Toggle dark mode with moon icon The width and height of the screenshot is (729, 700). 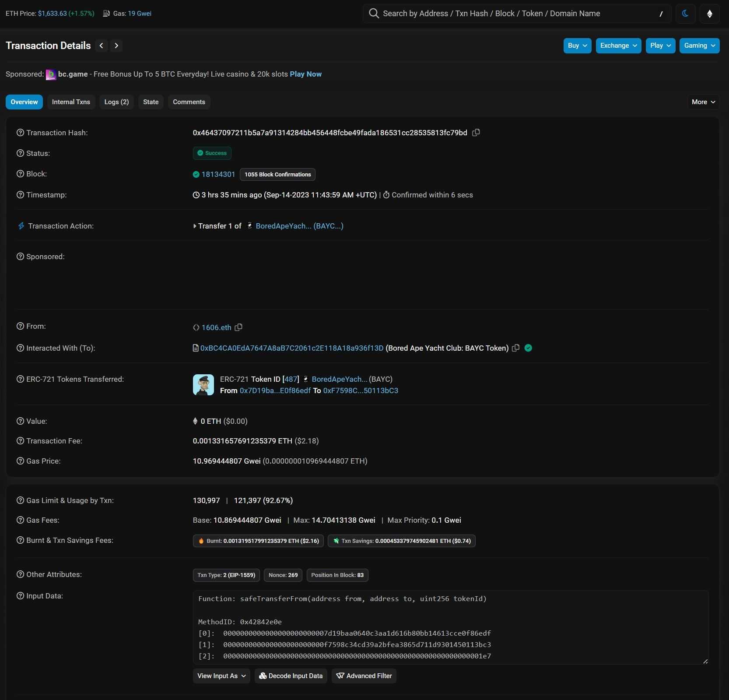pyautogui.click(x=685, y=14)
